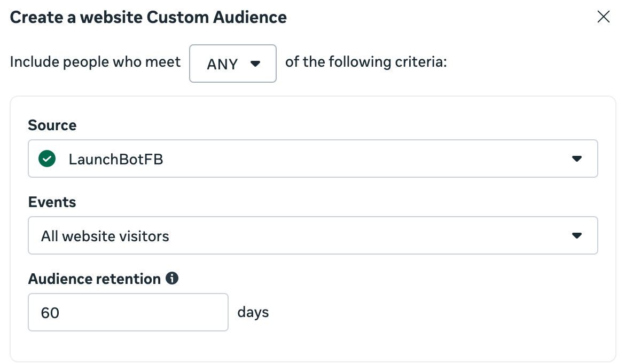Click the Events field's dropdown arrow
Image resolution: width=625 pixels, height=364 pixels.
576,235
